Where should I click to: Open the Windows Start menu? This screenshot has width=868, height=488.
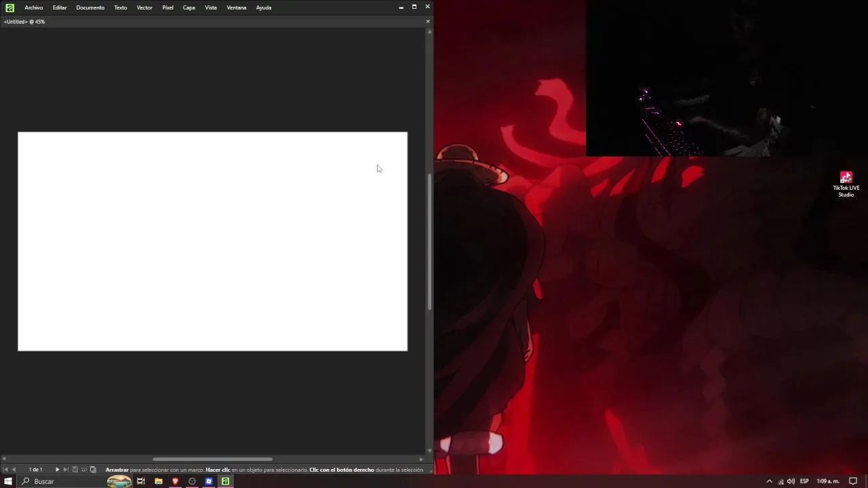[8, 481]
